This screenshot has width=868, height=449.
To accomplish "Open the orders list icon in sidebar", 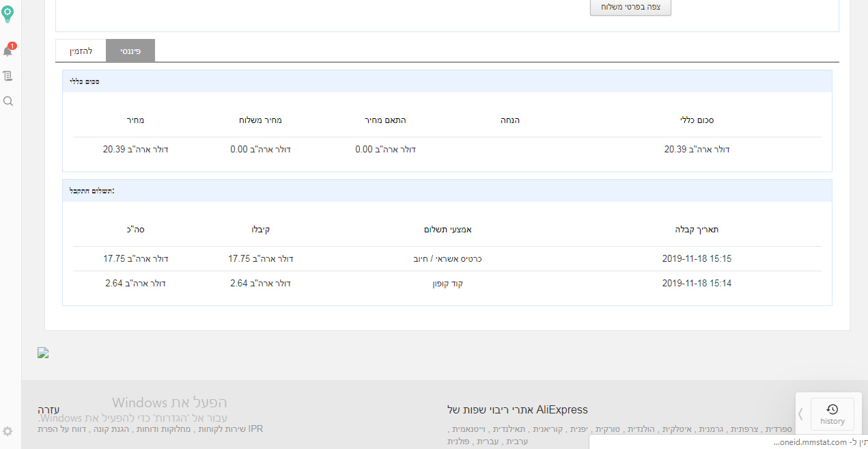I will pos(8,75).
